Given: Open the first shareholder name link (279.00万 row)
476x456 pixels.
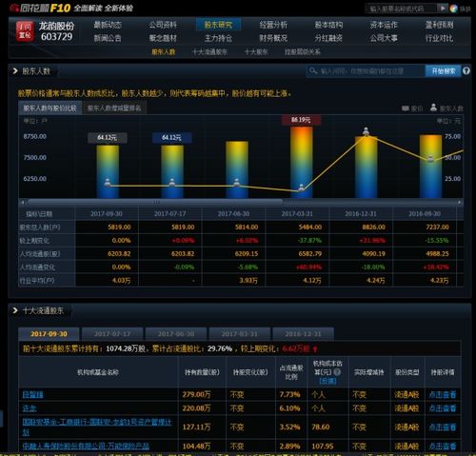Looking at the screenshot, I should pyautogui.click(x=32, y=394).
